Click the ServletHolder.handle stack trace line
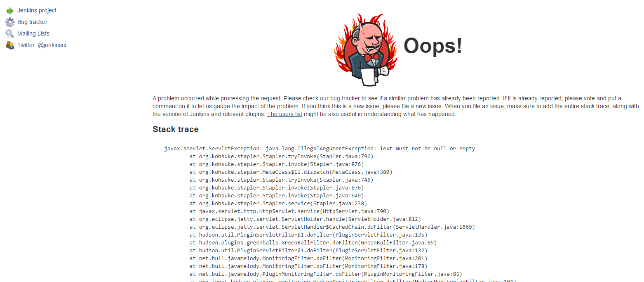The height and width of the screenshot is (282, 644). pyautogui.click(x=306, y=219)
